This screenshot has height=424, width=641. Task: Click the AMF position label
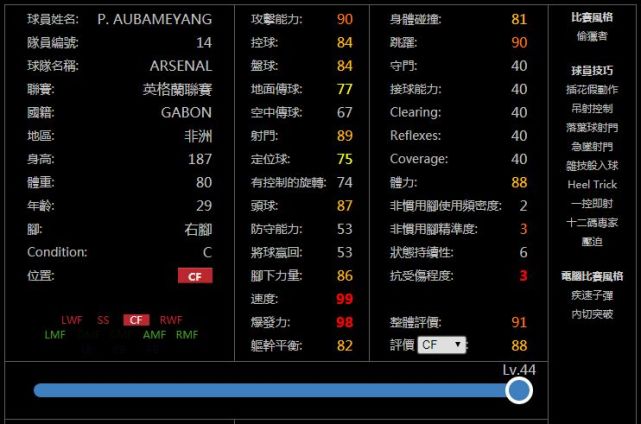[x=155, y=335]
